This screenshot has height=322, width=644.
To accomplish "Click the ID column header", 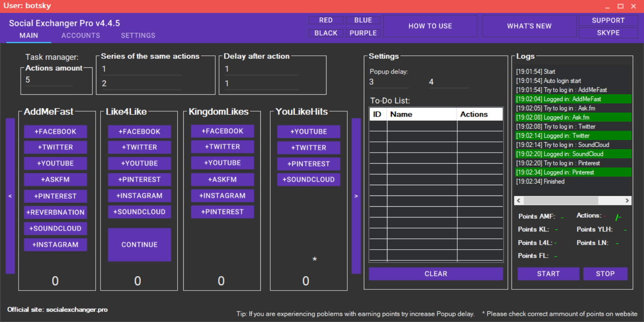I will (x=378, y=114).
